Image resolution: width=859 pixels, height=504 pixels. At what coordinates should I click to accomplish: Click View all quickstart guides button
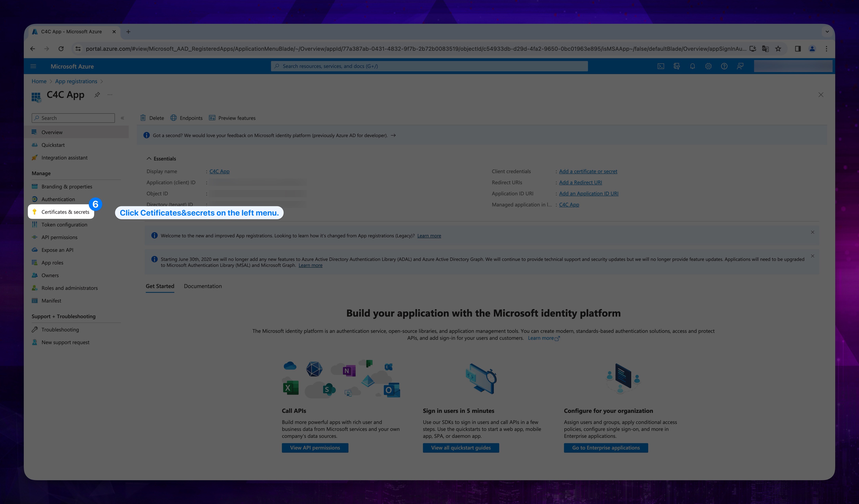(x=461, y=448)
